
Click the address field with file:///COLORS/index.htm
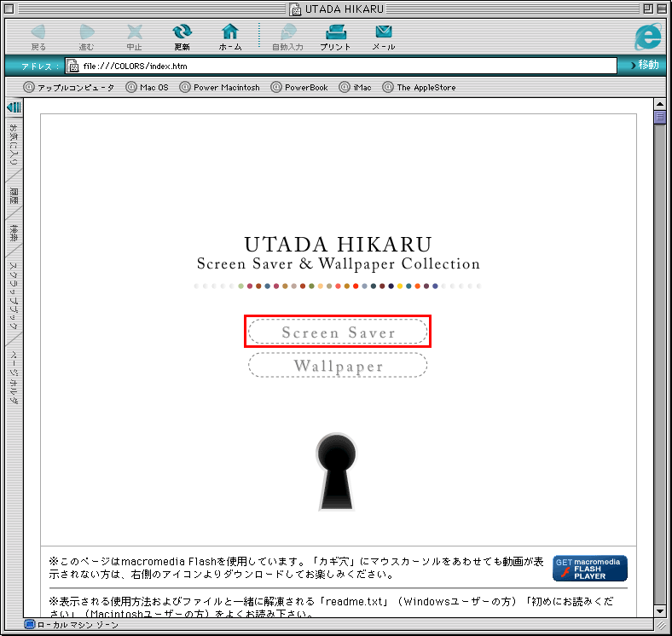(x=341, y=66)
